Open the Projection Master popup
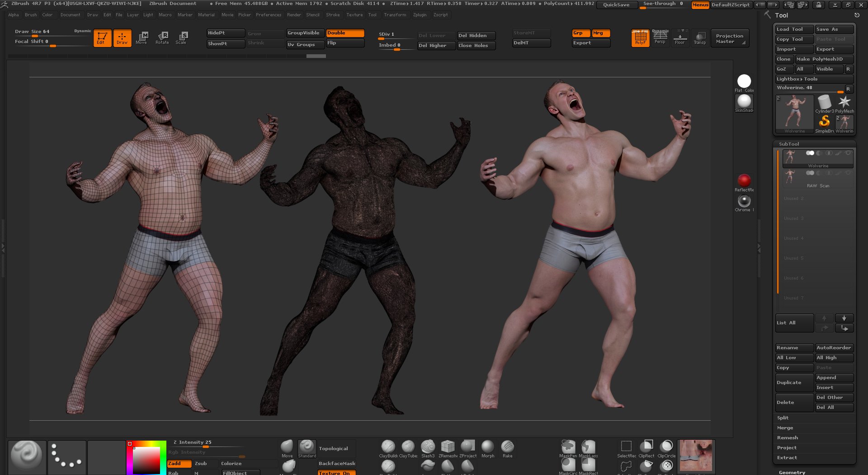868x475 pixels. pos(730,38)
